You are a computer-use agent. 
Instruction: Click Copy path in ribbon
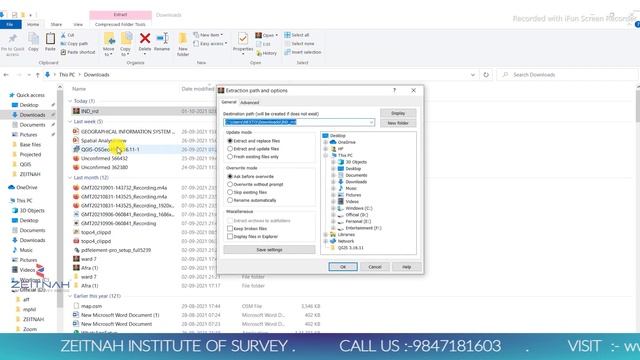point(74,44)
